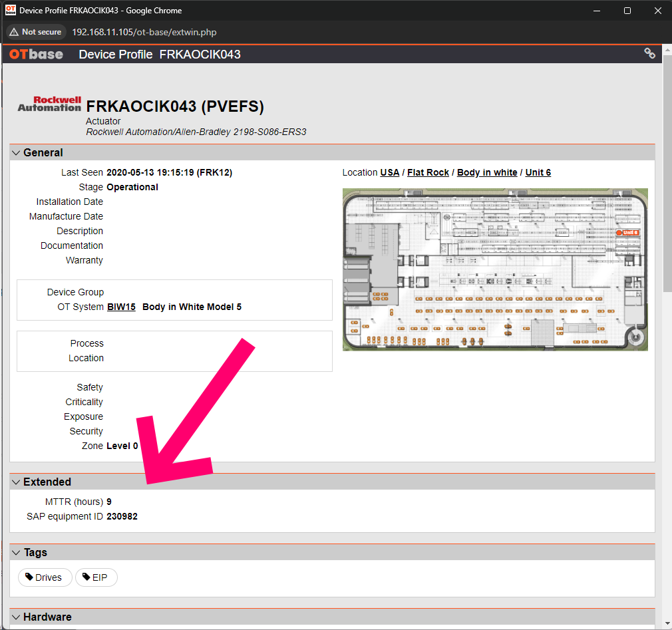
Task: Click the scrollbar up arrow
Action: click(x=667, y=49)
